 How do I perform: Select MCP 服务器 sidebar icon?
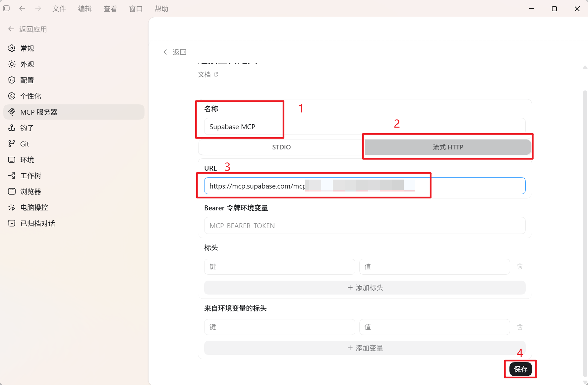pyautogui.click(x=12, y=112)
